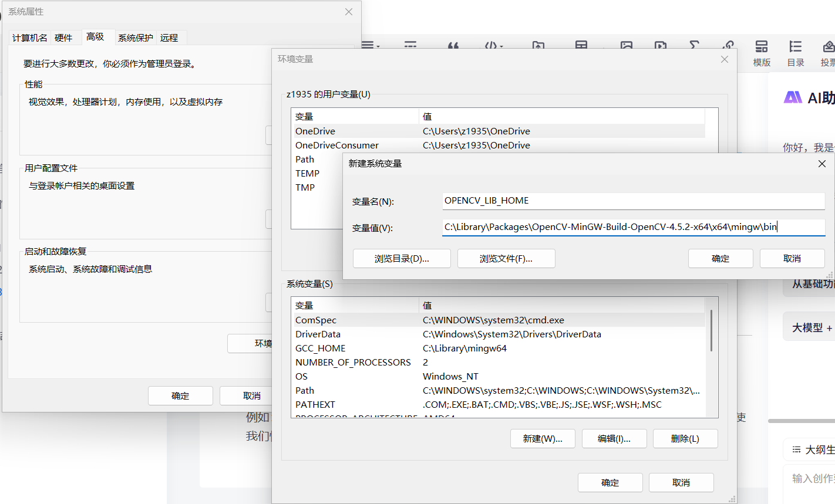Click 新建(W) to add a system variable

pos(543,438)
